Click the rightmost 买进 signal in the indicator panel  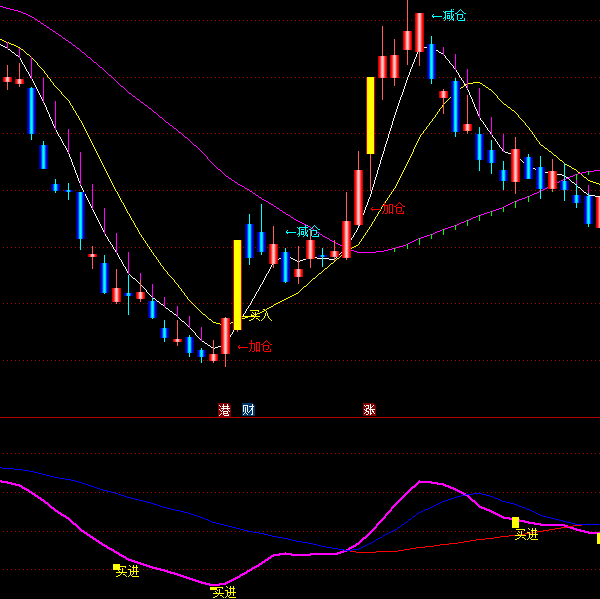[x=526, y=535]
